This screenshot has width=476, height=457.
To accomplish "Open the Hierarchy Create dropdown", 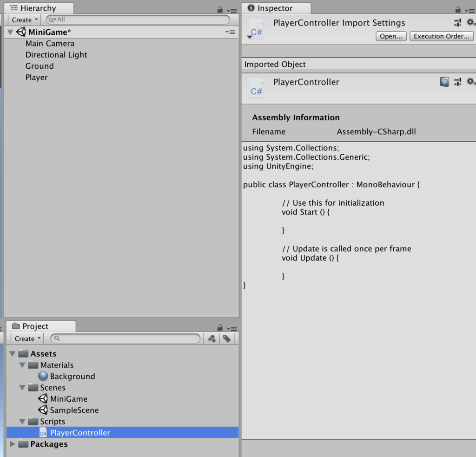I will tap(24, 20).
